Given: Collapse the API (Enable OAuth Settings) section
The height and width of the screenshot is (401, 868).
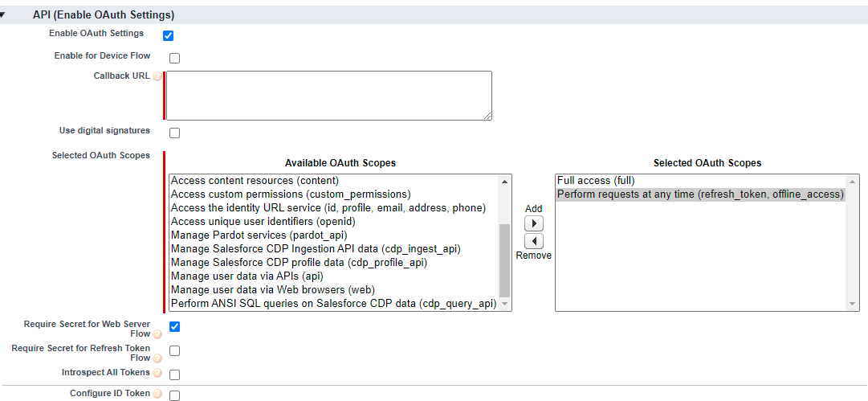Looking at the screenshot, I should (2, 15).
